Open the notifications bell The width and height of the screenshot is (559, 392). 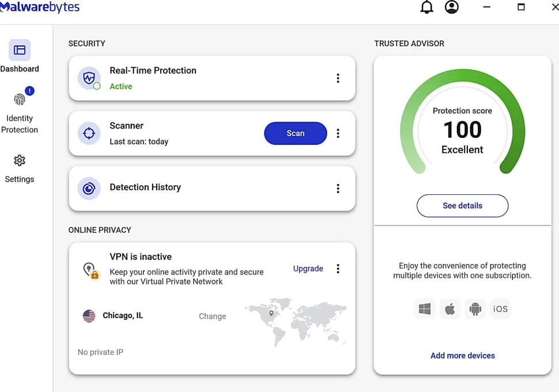coord(426,7)
